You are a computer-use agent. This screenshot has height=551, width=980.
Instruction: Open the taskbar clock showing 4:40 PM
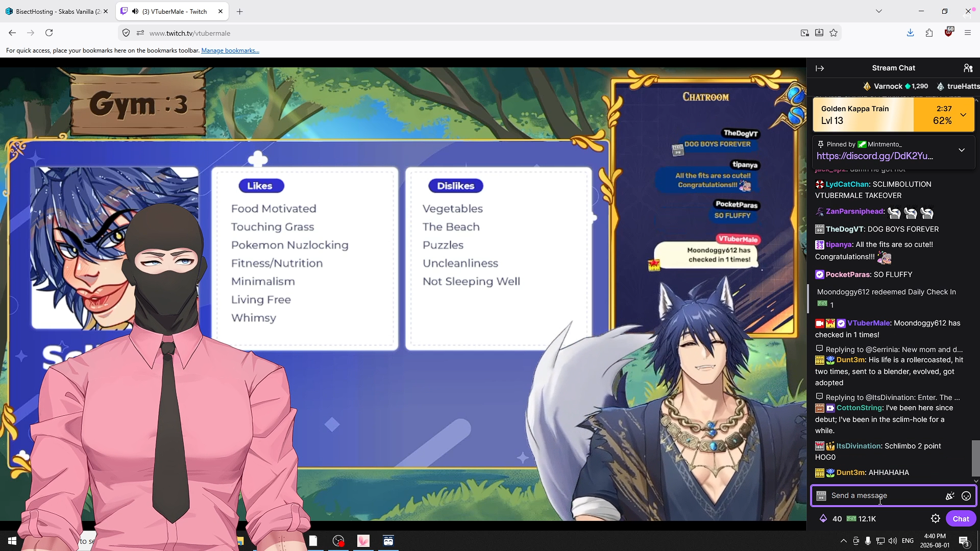[x=935, y=541]
